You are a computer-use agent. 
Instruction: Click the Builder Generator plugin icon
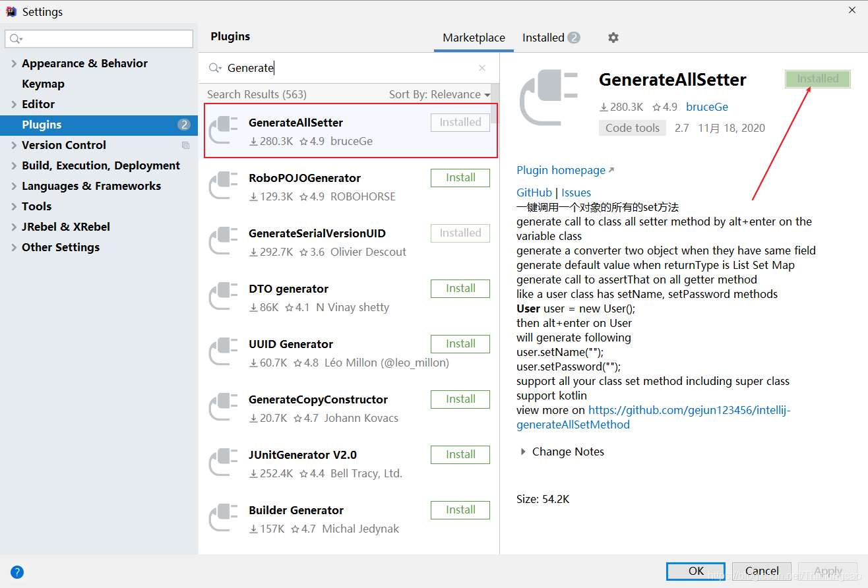click(x=223, y=518)
